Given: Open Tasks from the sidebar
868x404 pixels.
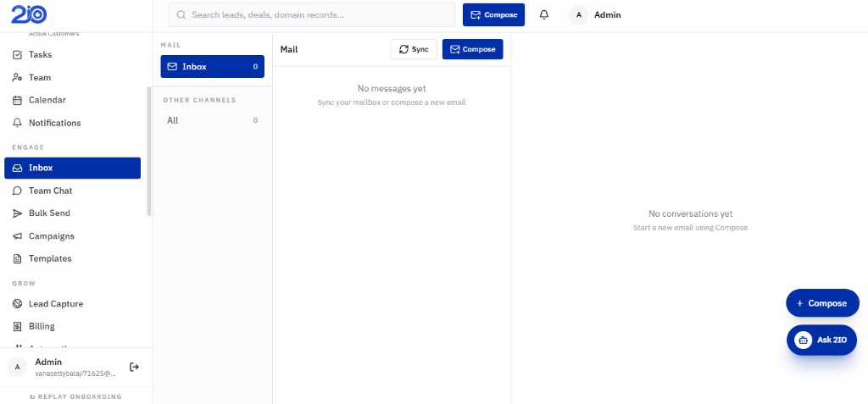Looking at the screenshot, I should 73,55.
